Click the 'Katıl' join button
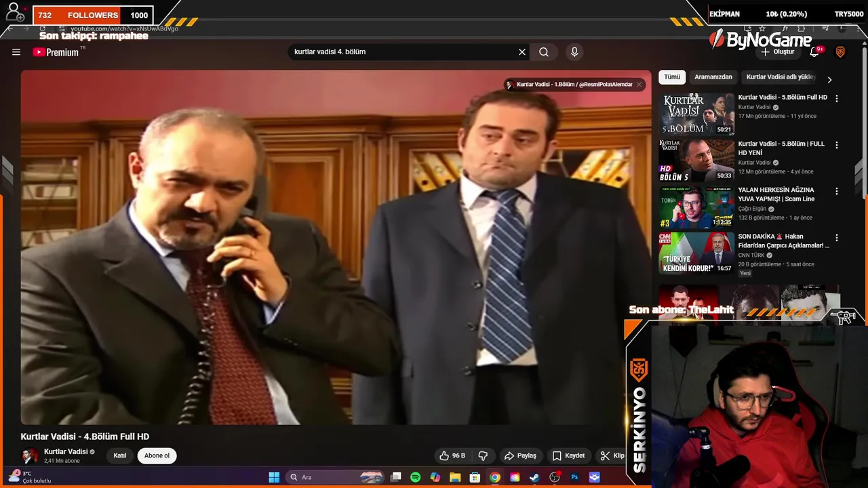Viewport: 868px width, 488px height. coord(120,455)
